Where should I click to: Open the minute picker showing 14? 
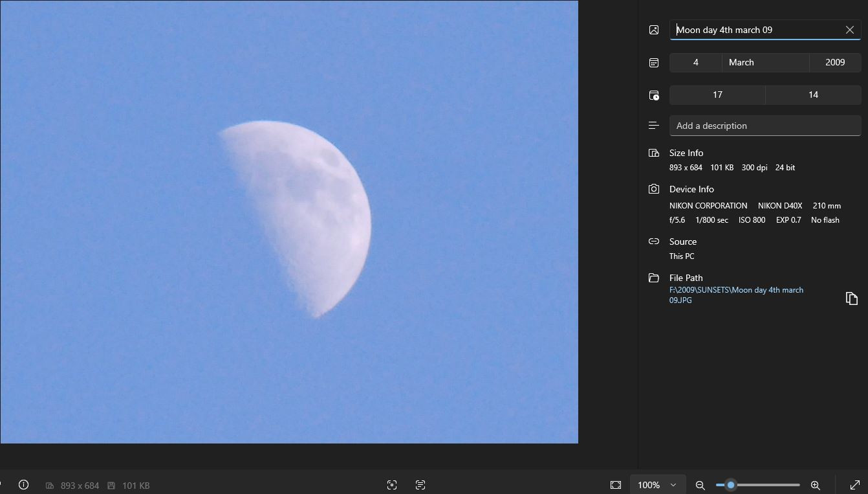(x=813, y=95)
